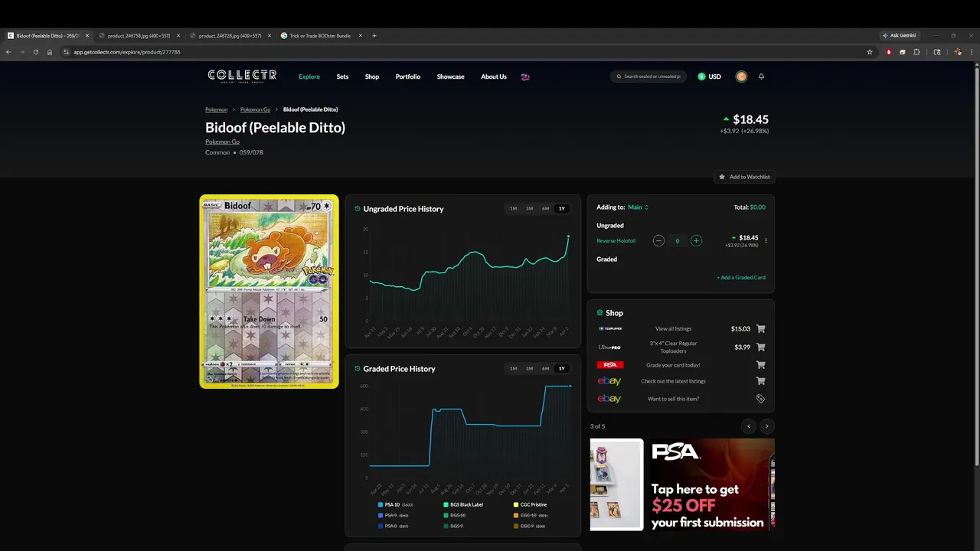Close the Bidoof (Peelable Ditto) tab
Screen dimensions: 980x551
coord(87,35)
